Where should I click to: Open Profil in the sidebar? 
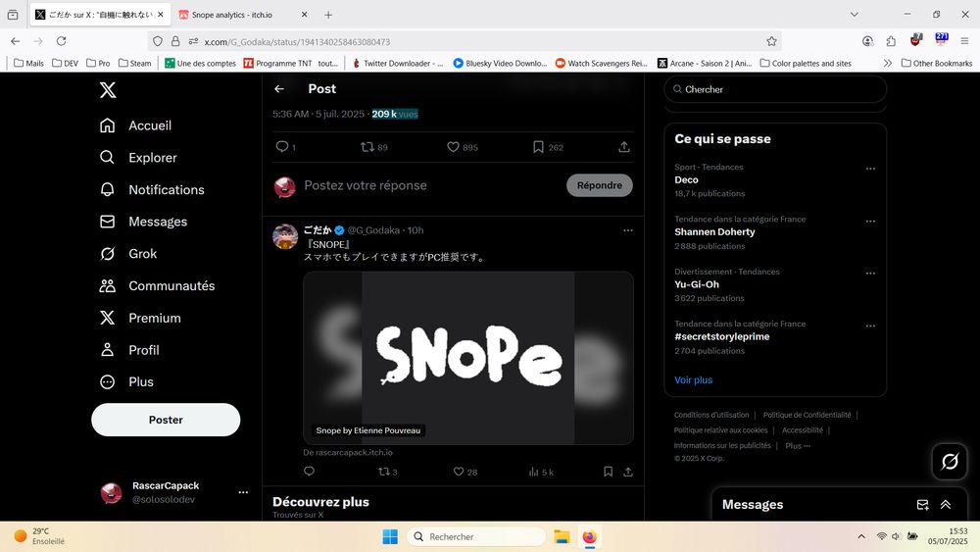click(129, 350)
